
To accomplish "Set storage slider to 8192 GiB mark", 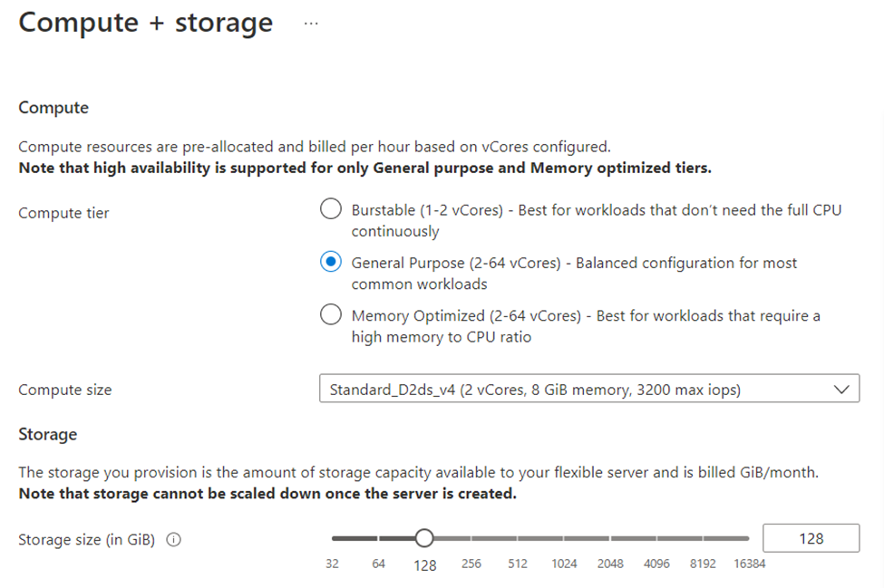I will 703,538.
